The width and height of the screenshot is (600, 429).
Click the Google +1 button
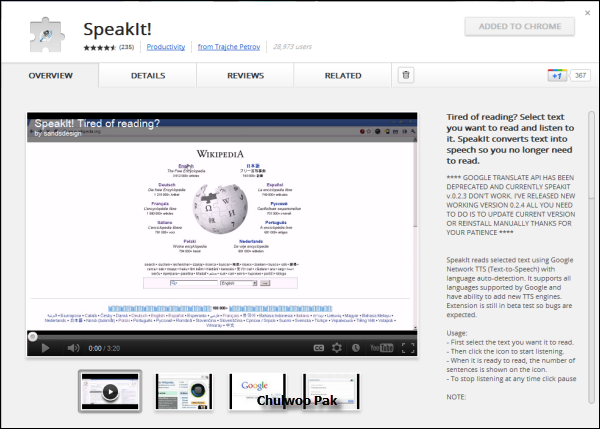557,75
